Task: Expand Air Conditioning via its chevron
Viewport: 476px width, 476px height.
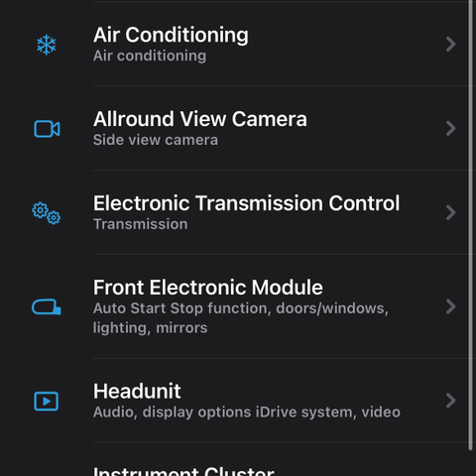Action: 450,45
